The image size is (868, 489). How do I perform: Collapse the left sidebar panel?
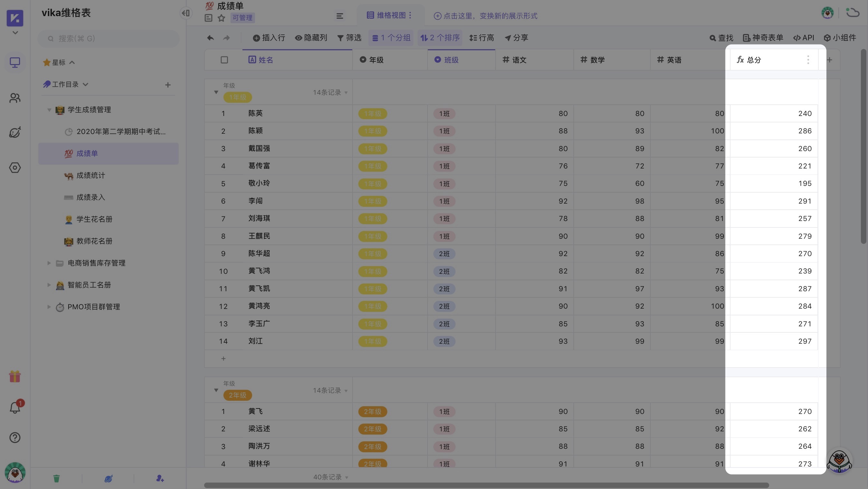tap(185, 13)
